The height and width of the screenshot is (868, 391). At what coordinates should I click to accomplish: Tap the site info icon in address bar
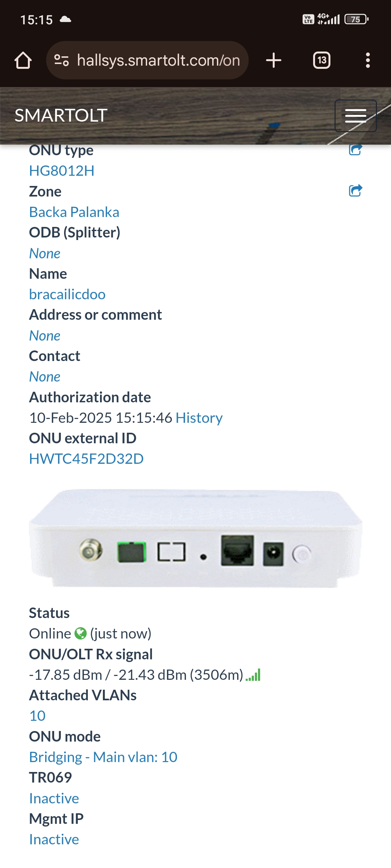coord(62,60)
